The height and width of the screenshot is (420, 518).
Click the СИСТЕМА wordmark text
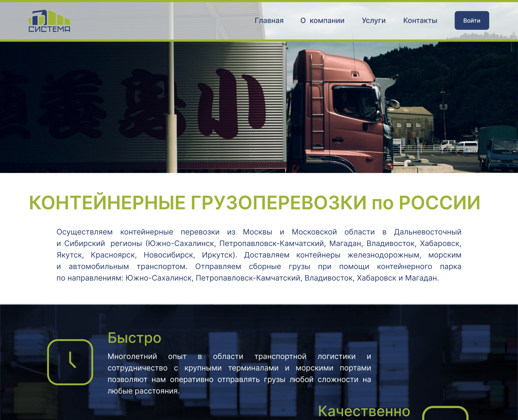pyautogui.click(x=49, y=29)
